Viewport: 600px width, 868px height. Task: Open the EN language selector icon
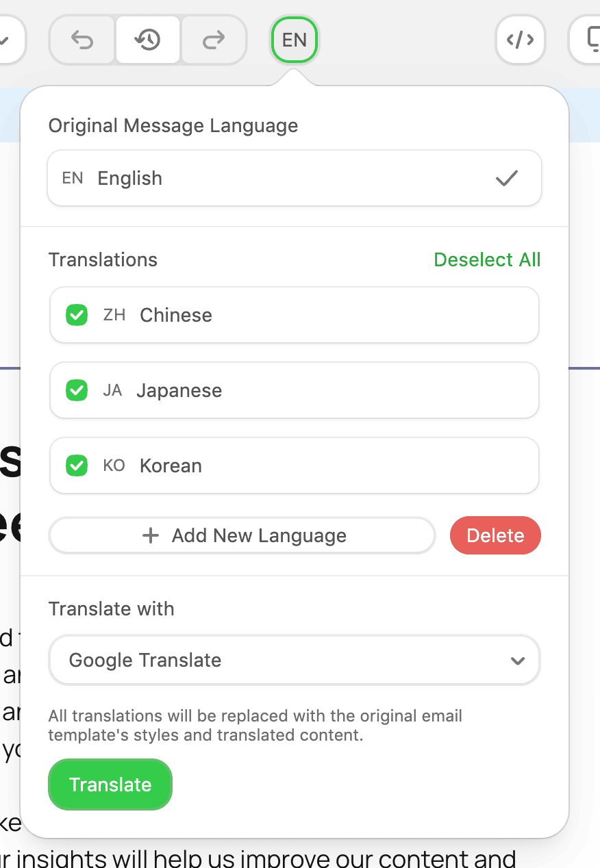[294, 40]
